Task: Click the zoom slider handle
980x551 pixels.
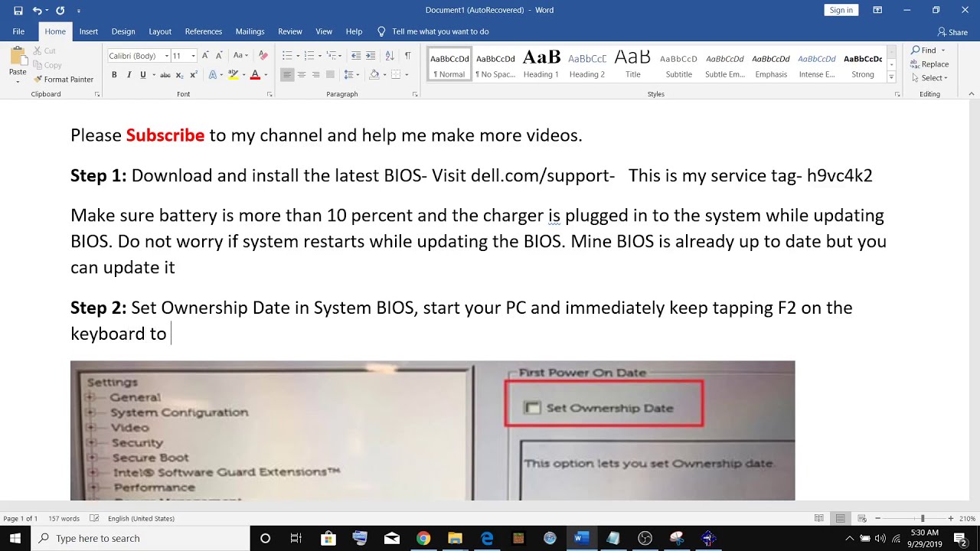Action: (923, 519)
